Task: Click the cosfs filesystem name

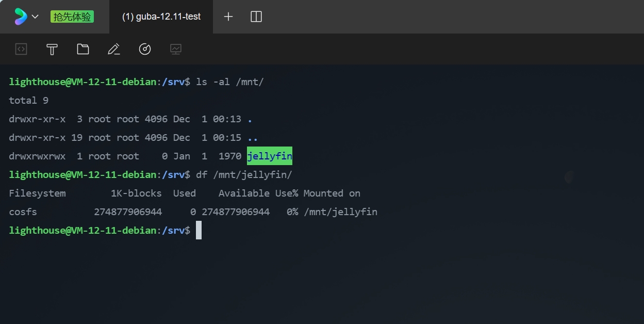Action: coord(23,212)
